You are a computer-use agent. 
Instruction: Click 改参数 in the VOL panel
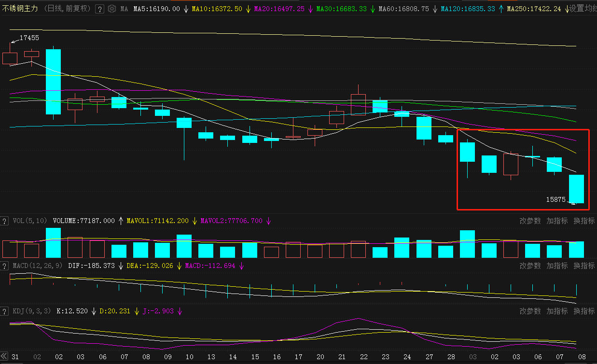click(x=530, y=221)
